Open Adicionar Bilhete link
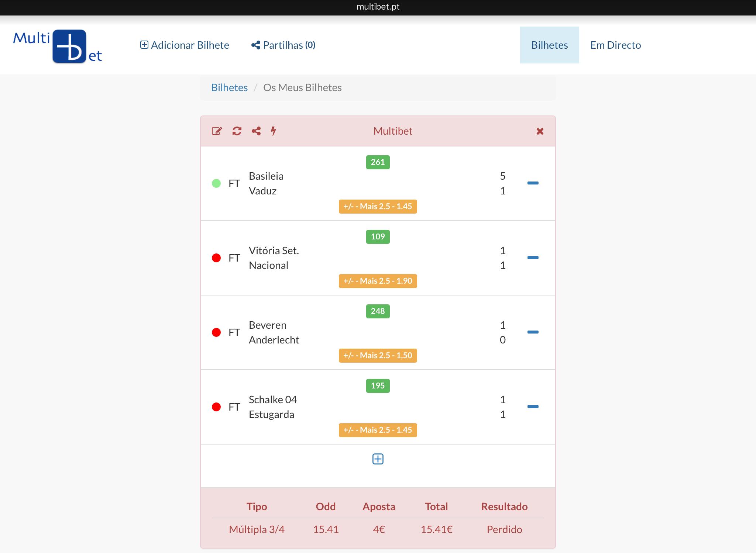 [x=185, y=45]
